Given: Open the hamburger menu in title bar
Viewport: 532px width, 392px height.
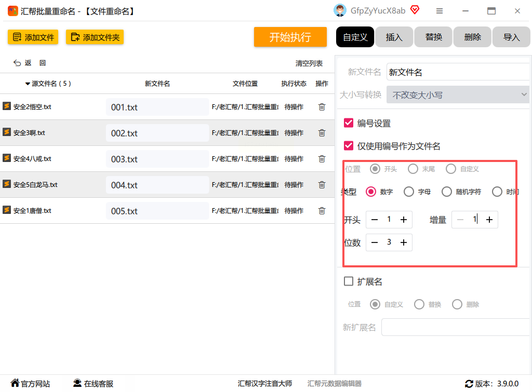Looking at the screenshot, I should (x=440, y=11).
